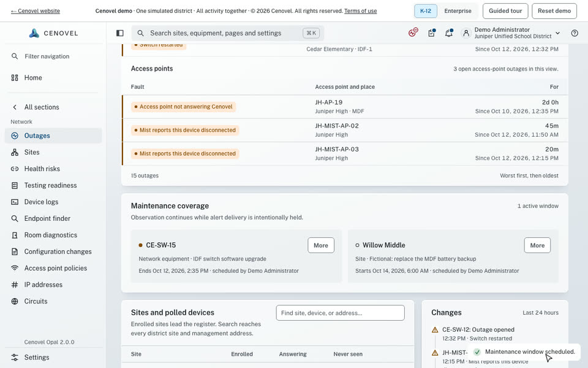Click the Room diagnostics door icon
Screen dimensions: 588x368
tap(15, 235)
